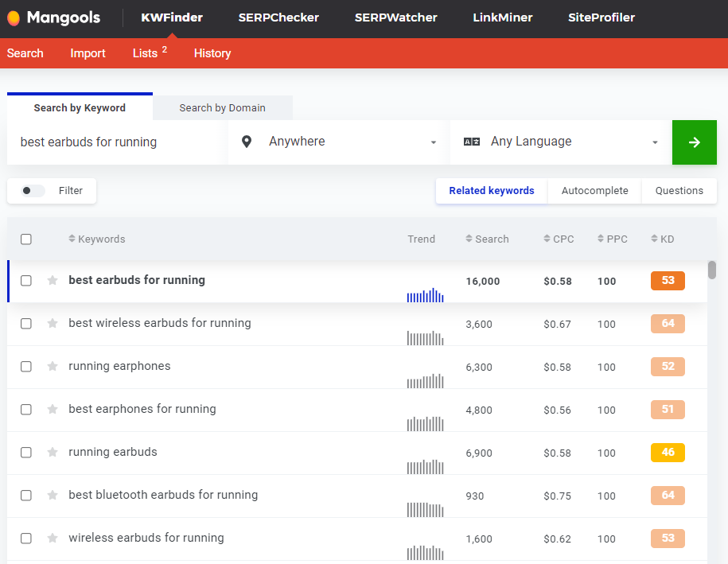Click the location pin icon

click(247, 142)
